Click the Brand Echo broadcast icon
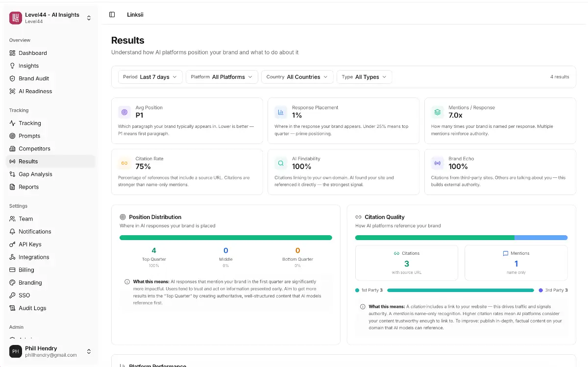This screenshot has width=588, height=367. [437, 163]
